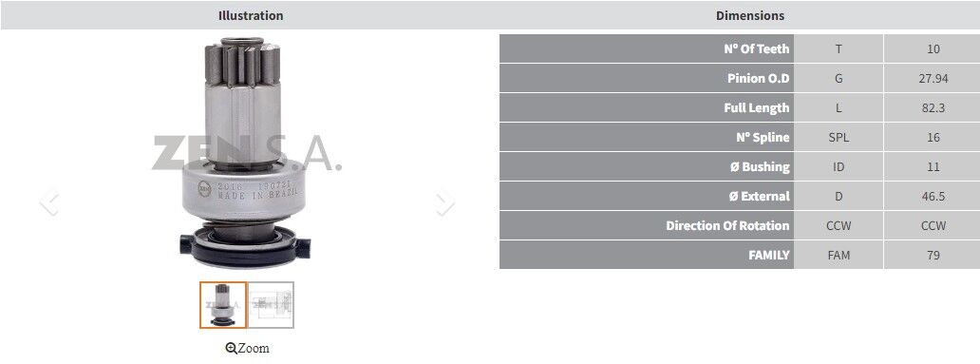The width and height of the screenshot is (980, 364).
Task: Click the Pinion O.D value 27.94
Action: coord(933,78)
